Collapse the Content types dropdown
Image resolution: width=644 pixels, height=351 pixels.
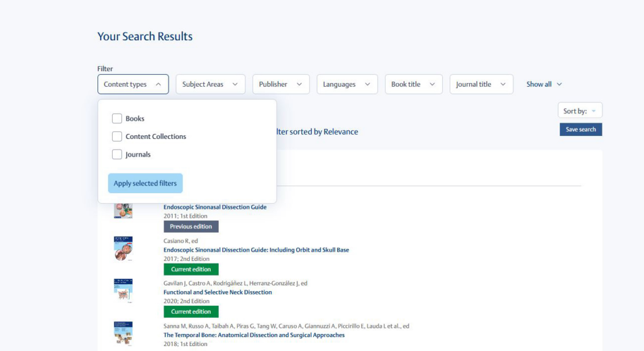point(133,84)
